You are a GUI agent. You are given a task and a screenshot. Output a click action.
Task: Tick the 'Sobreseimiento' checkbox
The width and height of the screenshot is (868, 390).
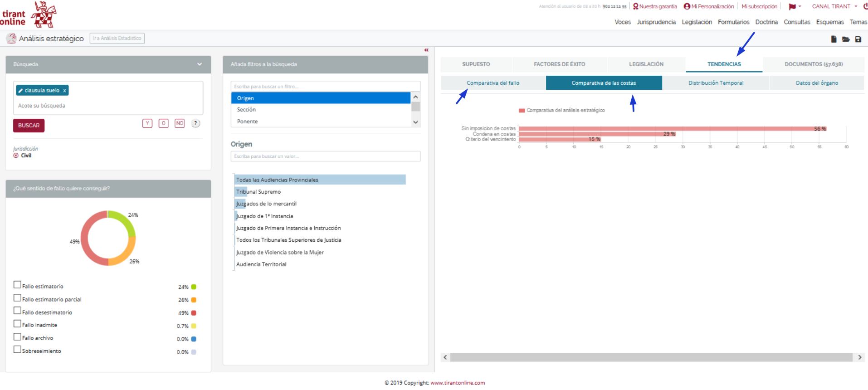click(17, 350)
